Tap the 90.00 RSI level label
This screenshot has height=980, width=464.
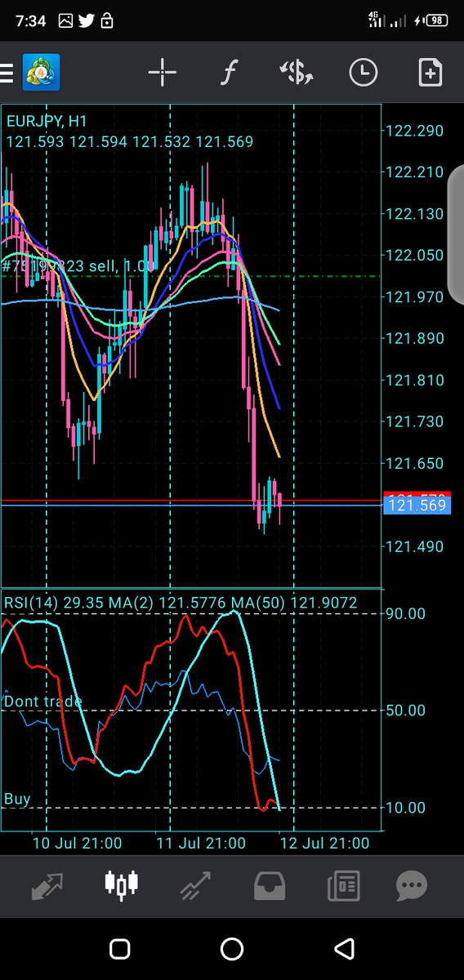point(405,613)
